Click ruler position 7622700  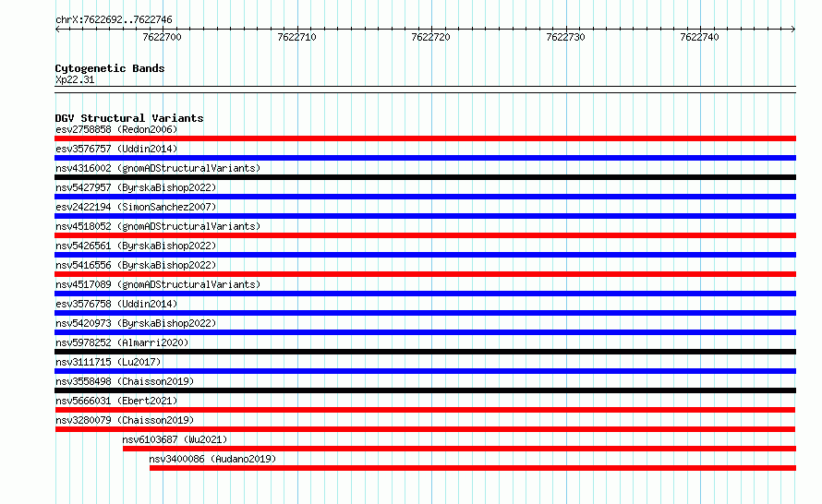162,37
